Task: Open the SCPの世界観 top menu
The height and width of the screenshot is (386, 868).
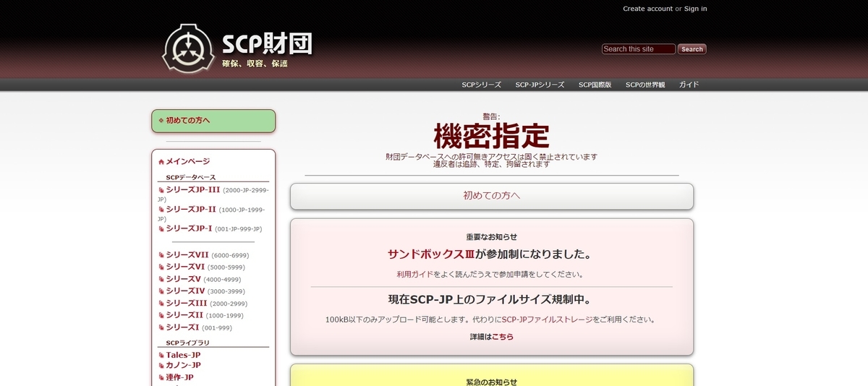Action: [645, 85]
